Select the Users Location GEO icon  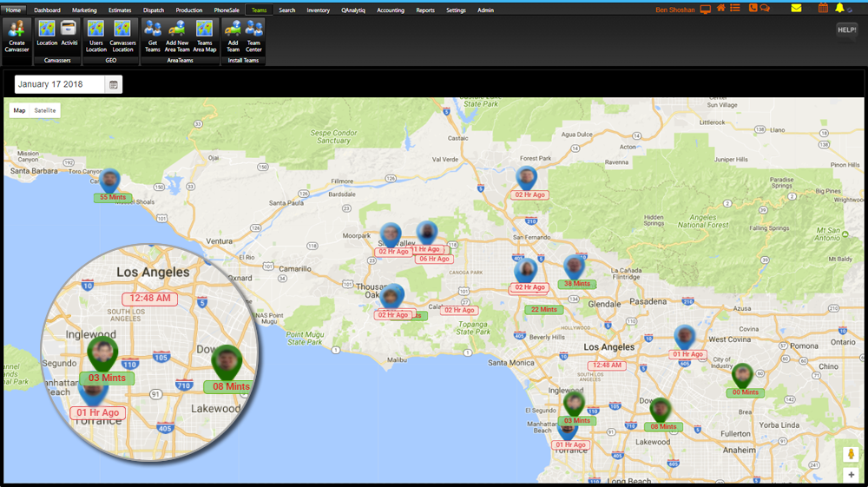pos(95,29)
